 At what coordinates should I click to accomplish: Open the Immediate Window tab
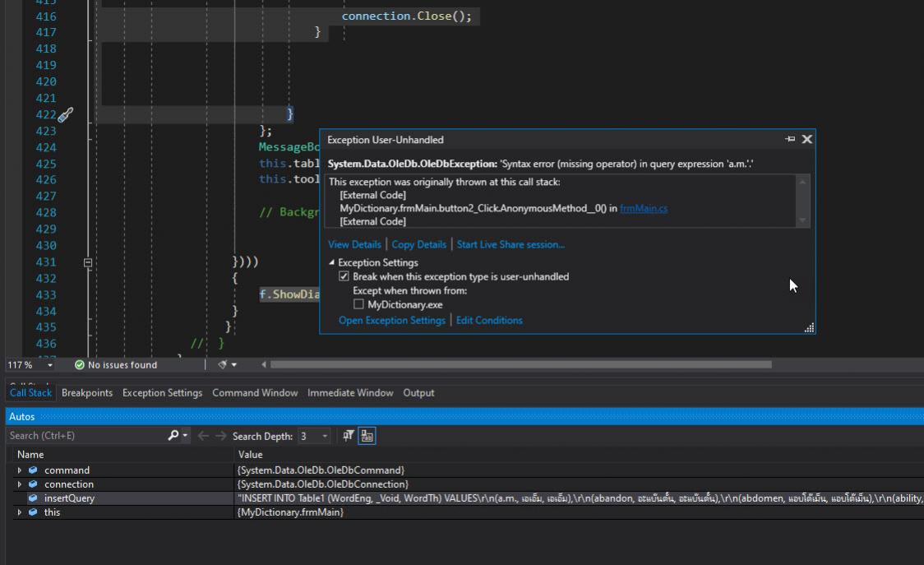click(350, 393)
